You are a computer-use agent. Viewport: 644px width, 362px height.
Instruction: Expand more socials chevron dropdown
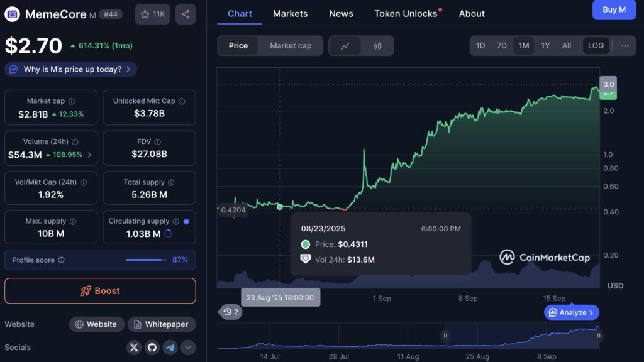(188, 348)
